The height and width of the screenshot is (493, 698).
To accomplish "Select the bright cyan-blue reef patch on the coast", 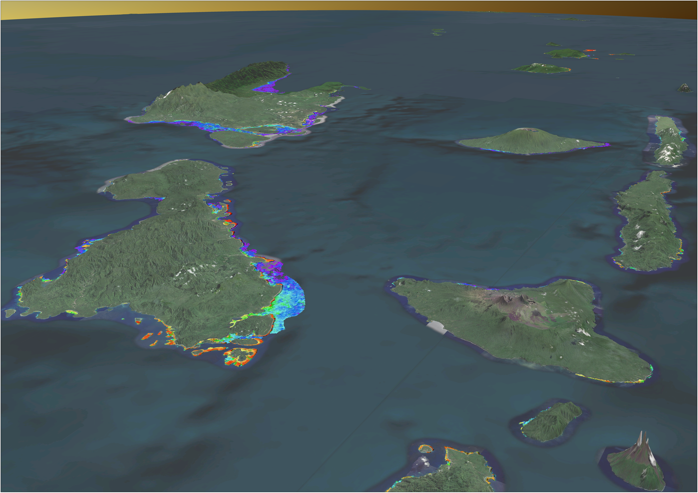I will tap(287, 303).
